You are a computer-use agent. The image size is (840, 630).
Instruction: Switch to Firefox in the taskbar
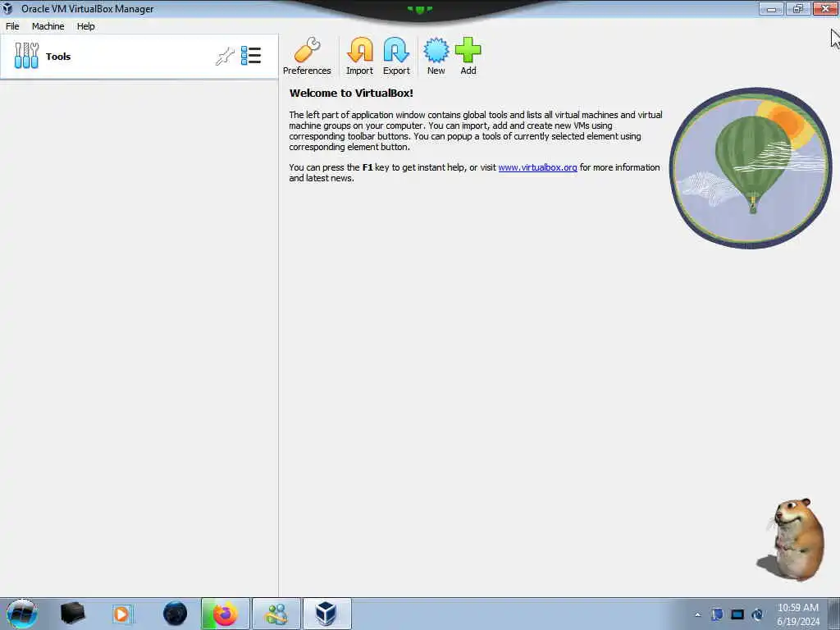pos(226,614)
